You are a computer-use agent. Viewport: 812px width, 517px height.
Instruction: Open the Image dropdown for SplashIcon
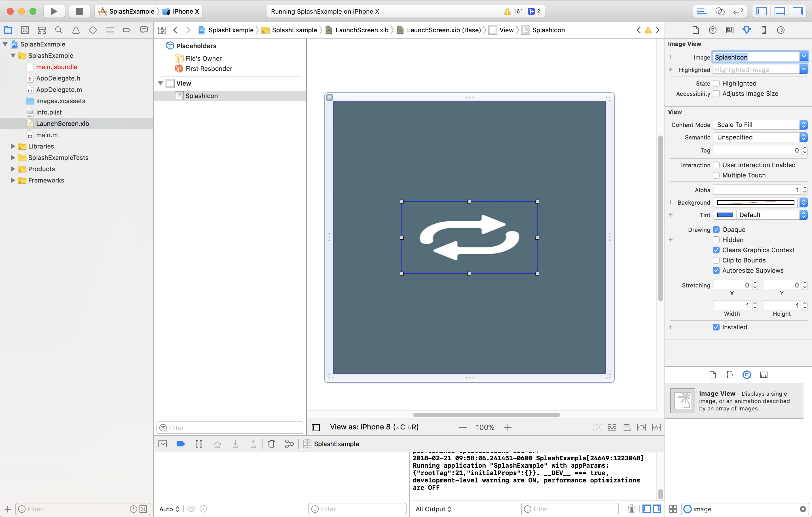point(803,57)
